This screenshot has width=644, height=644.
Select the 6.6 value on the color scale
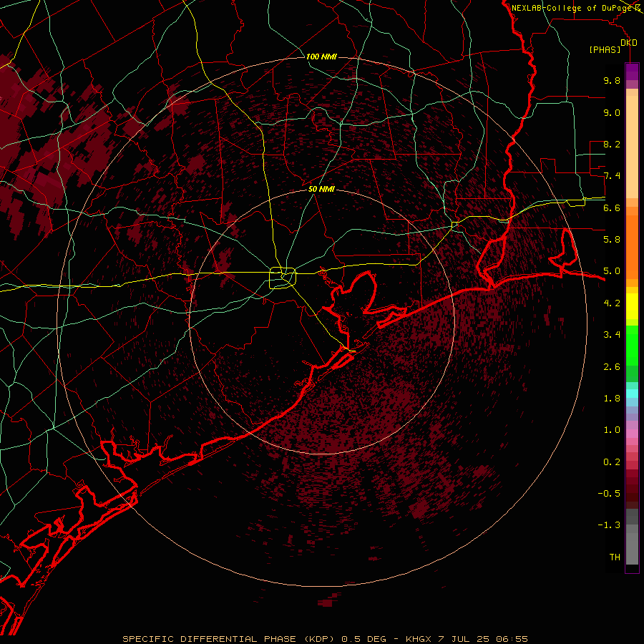pyautogui.click(x=612, y=208)
